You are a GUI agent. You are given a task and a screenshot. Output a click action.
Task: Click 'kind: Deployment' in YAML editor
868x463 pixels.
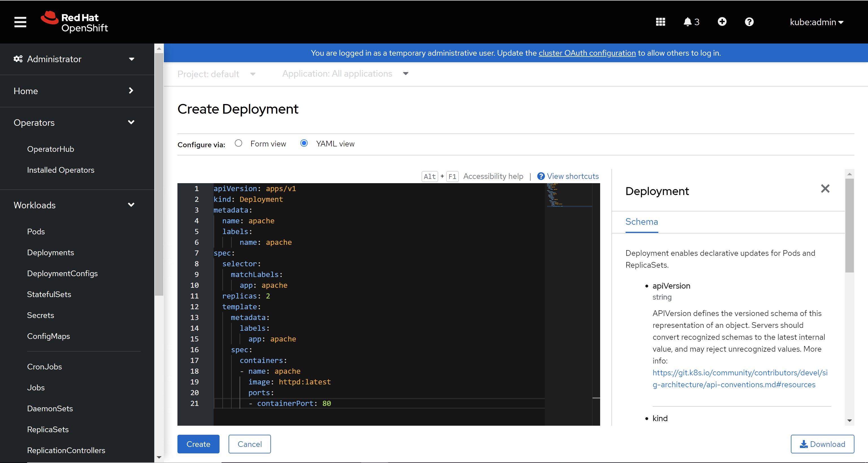(x=248, y=199)
